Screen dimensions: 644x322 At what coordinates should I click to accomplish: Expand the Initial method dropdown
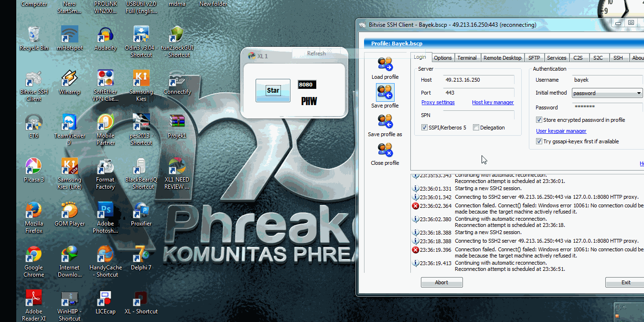639,93
